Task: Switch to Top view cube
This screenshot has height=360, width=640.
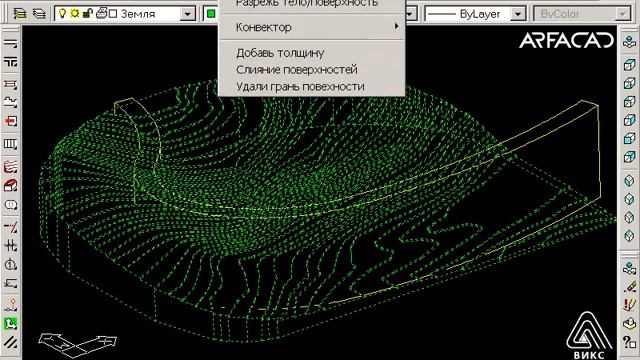Action: click(x=629, y=65)
